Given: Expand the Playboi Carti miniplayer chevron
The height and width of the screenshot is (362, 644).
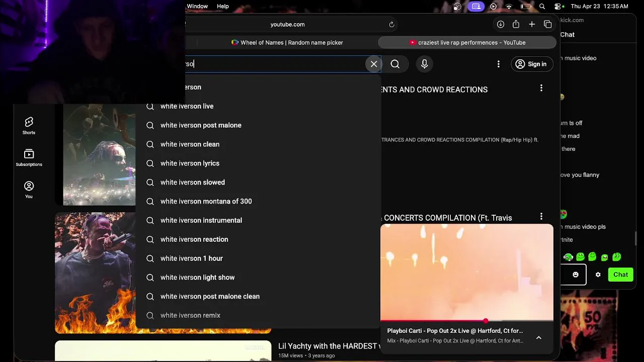Looking at the screenshot, I should point(539,338).
